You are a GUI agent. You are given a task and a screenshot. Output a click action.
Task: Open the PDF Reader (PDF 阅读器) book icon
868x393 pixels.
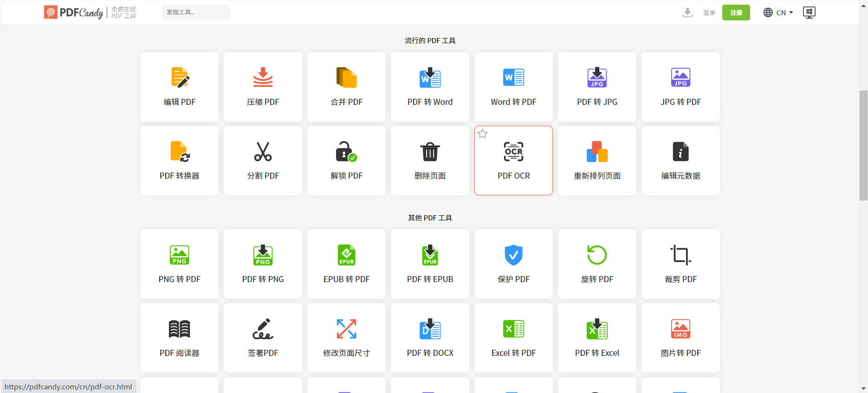(x=179, y=329)
